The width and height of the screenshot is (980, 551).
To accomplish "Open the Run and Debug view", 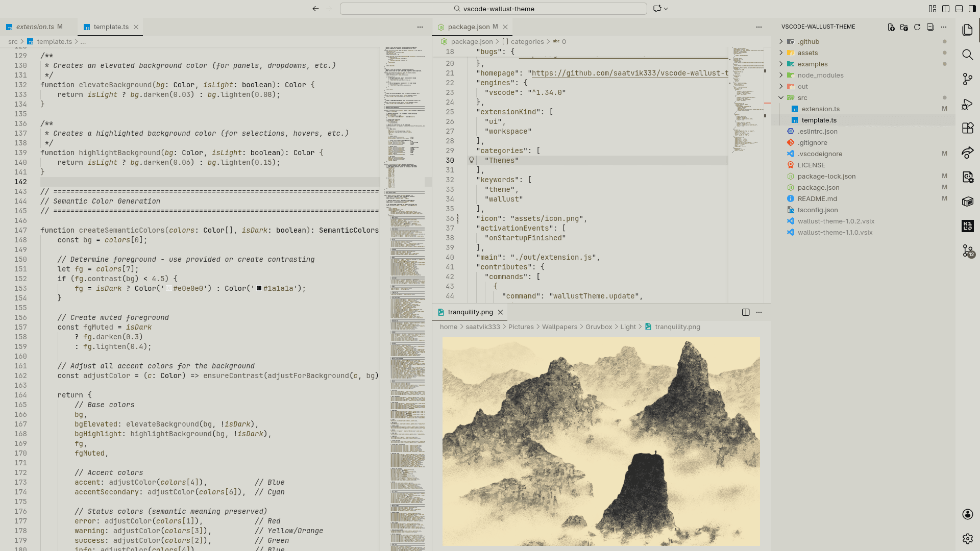I will click(x=968, y=104).
